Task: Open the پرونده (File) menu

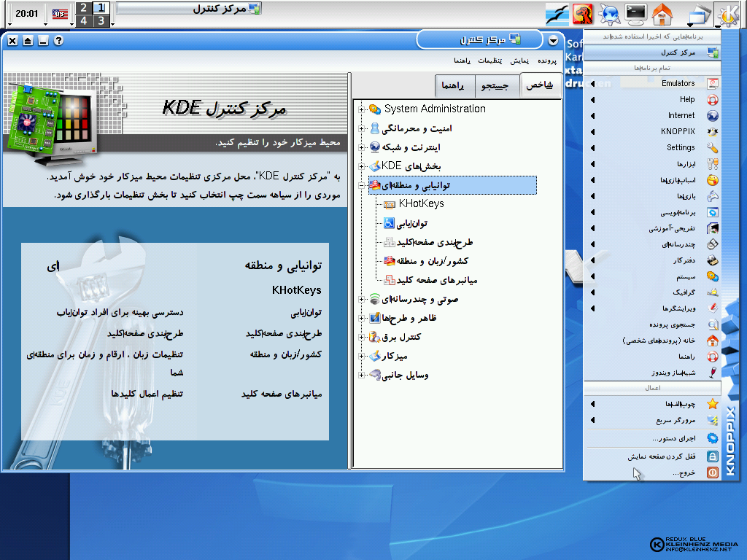Action: click(x=547, y=61)
